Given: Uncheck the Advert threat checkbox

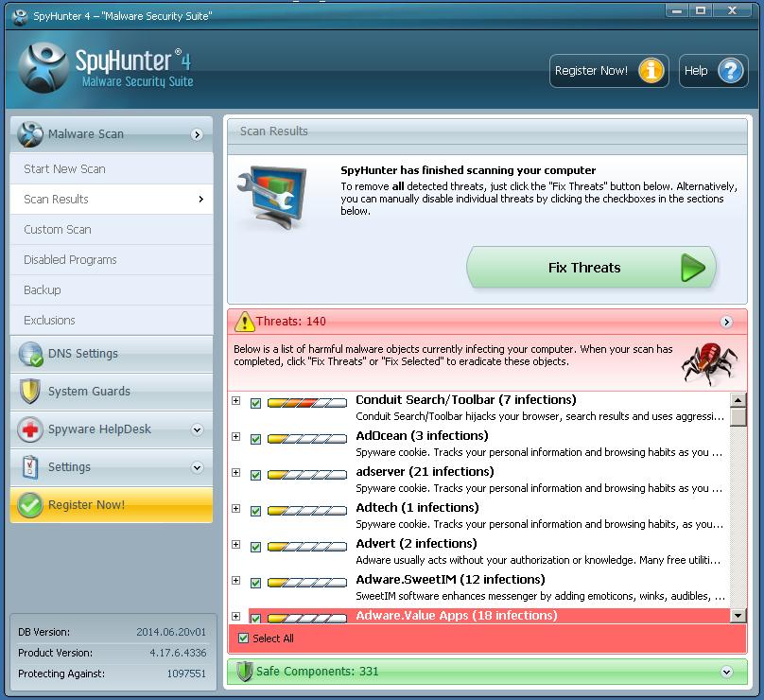Looking at the screenshot, I should [255, 547].
